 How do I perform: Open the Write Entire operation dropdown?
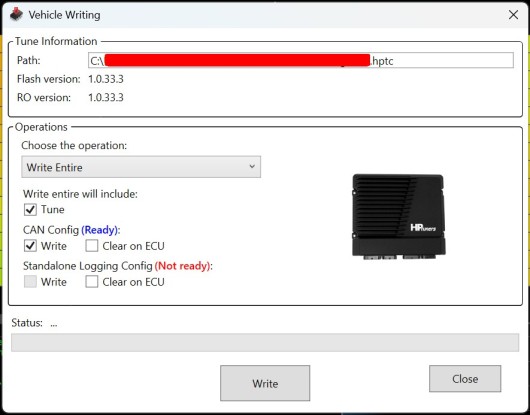pyautogui.click(x=141, y=167)
